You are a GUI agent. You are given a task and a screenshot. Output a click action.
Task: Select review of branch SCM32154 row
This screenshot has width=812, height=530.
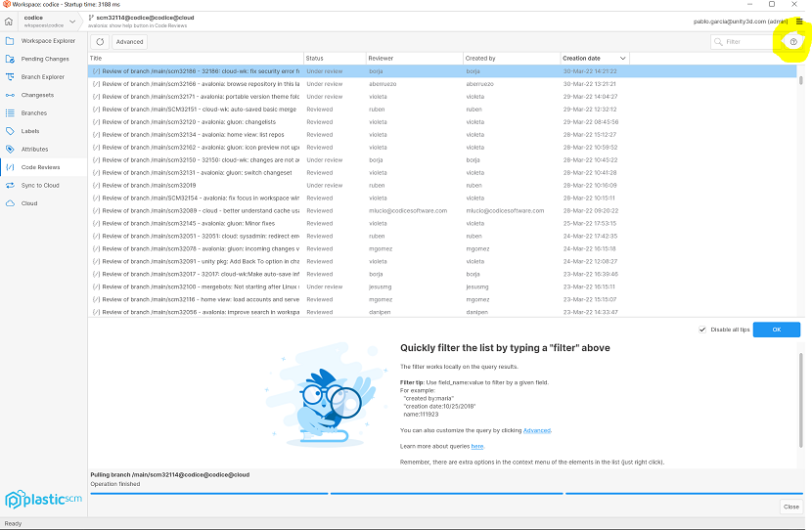[442, 198]
